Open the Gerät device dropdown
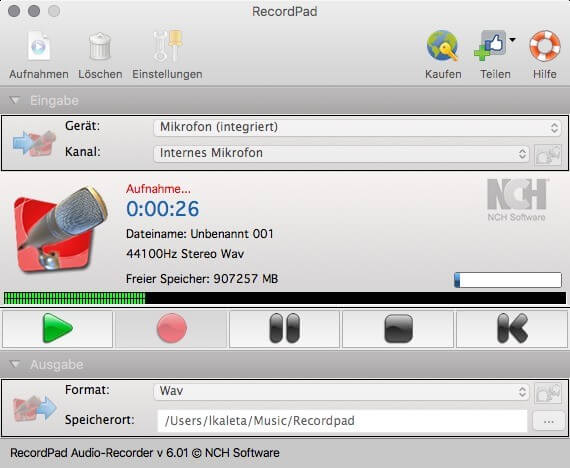The image size is (570, 468). (357, 127)
